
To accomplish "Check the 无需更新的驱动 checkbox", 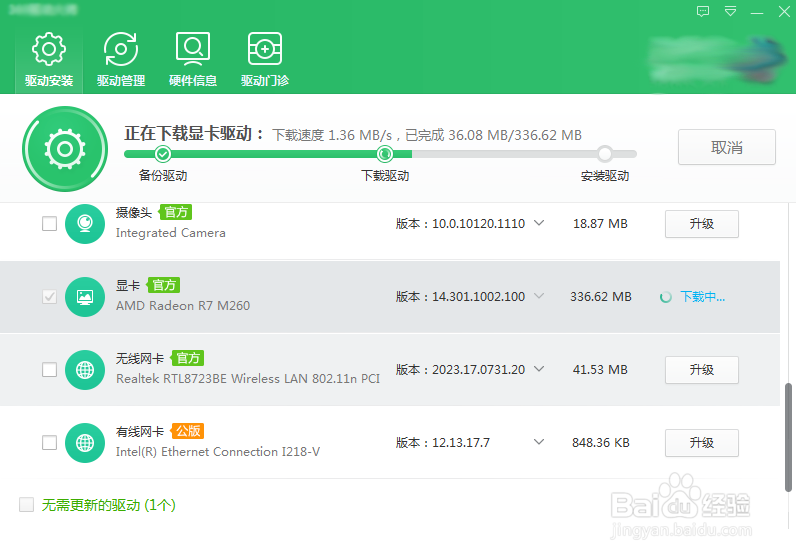I will coord(26,505).
